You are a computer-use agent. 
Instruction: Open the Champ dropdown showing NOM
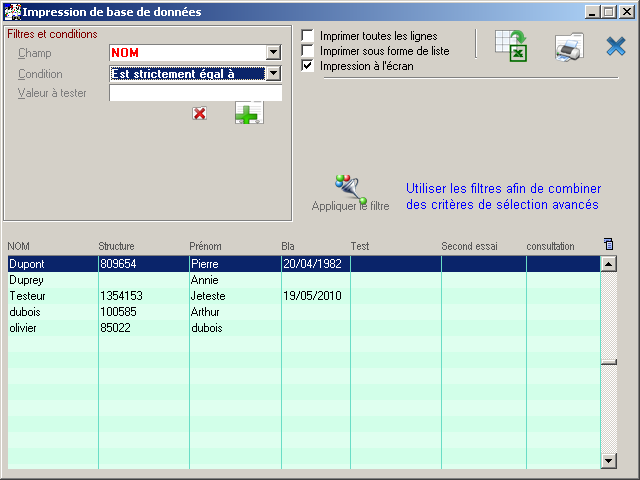[x=273, y=53]
